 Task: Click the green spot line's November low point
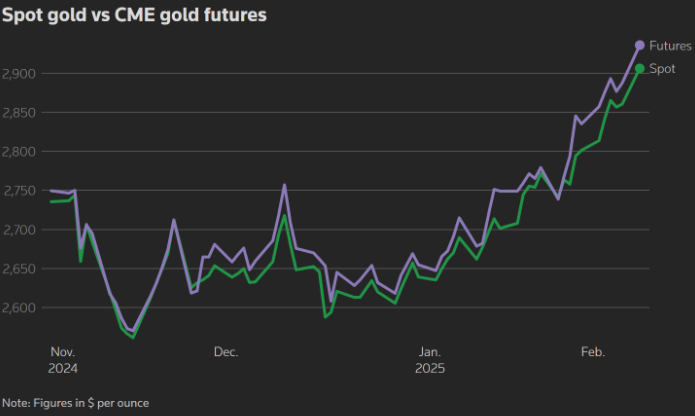[x=132, y=338]
